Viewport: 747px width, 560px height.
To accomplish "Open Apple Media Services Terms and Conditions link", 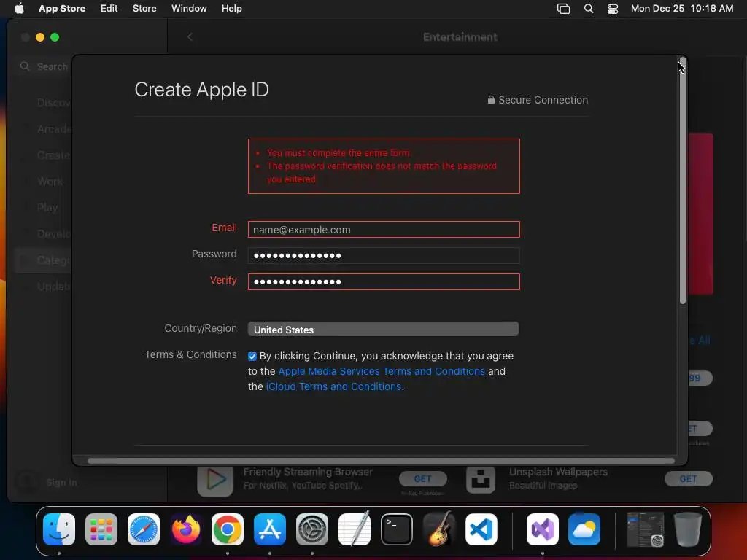I will pos(381,371).
